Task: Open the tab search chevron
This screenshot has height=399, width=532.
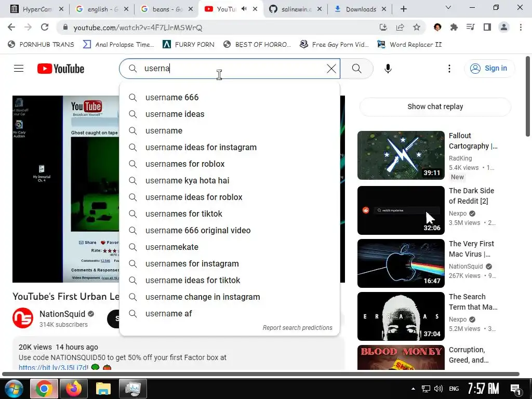Action: tap(448, 7)
